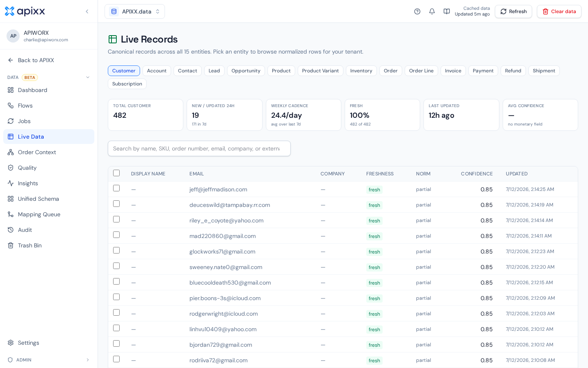The height and width of the screenshot is (368, 588).
Task: Collapse the DATA BETA section chevron
Action: [87, 77]
